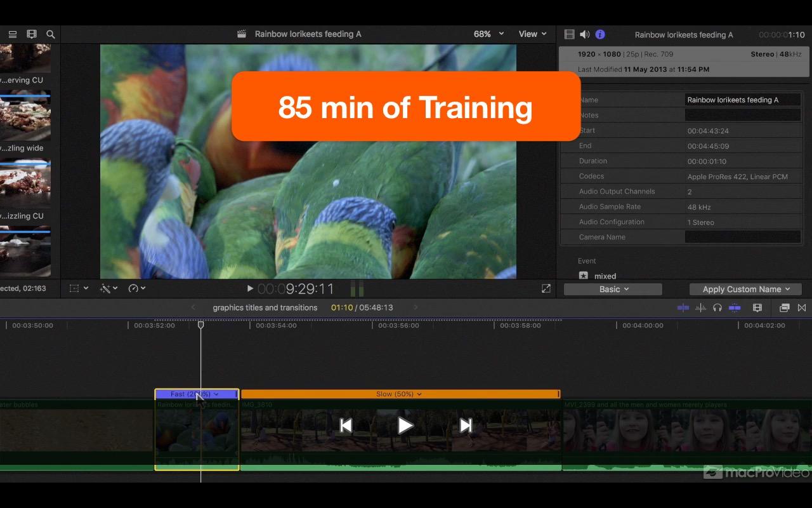
Task: Open the Fast (20%) retime popup
Action: click(x=194, y=394)
